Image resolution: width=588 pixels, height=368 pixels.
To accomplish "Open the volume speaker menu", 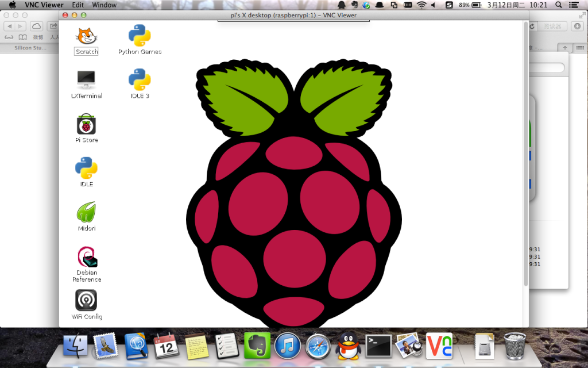I will (x=434, y=5).
